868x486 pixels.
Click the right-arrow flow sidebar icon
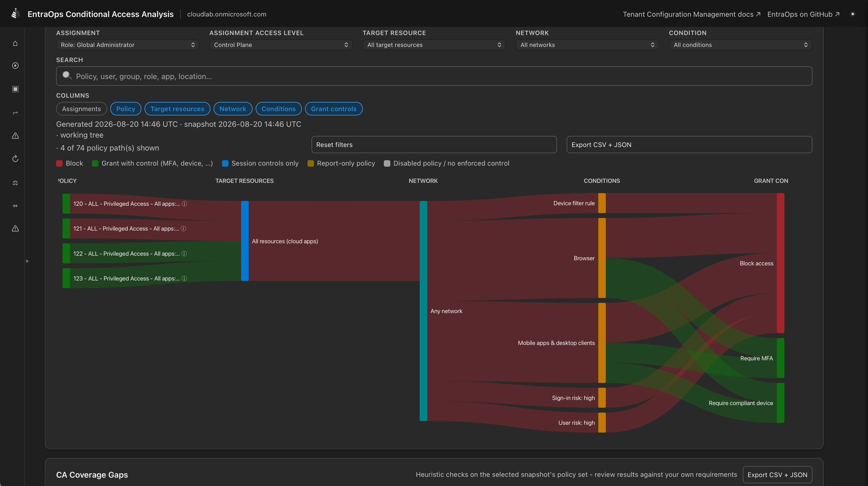point(15,112)
